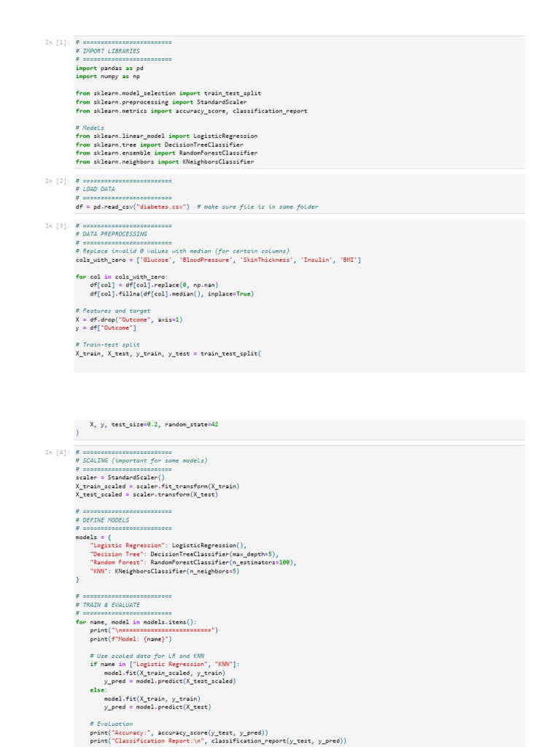Select the In [4] cell prompt label

pos(57,452)
